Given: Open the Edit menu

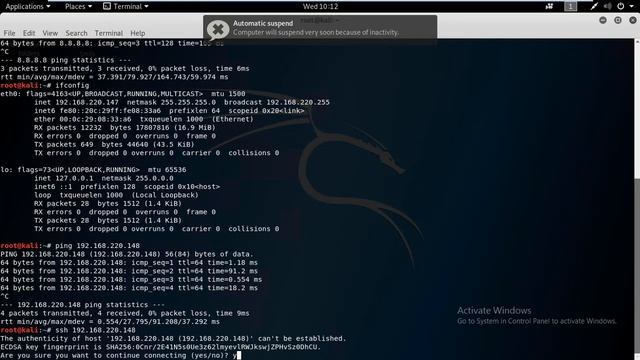Looking at the screenshot, I should pos(29,33).
